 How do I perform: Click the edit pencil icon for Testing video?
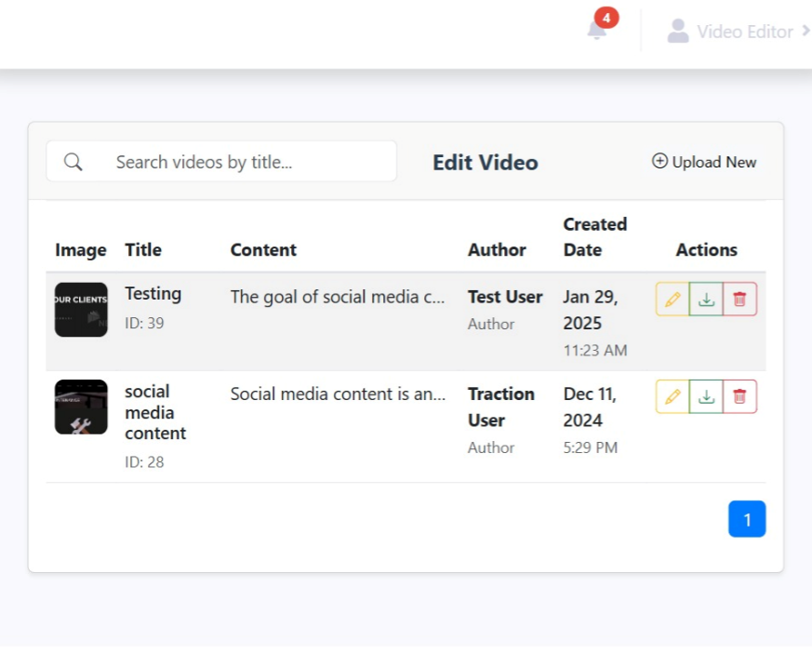click(672, 300)
